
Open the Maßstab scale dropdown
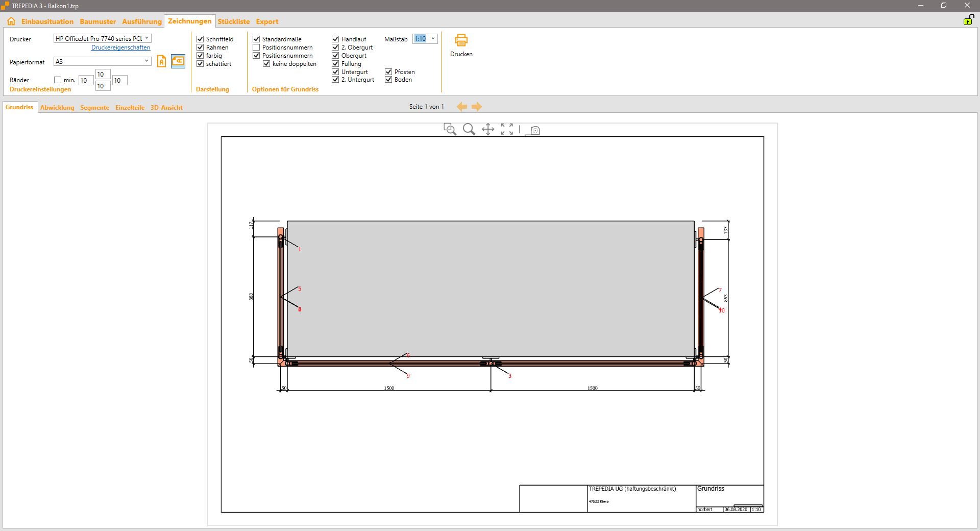click(433, 39)
